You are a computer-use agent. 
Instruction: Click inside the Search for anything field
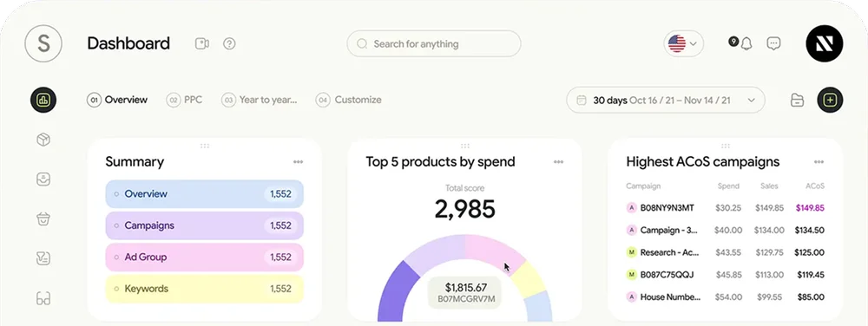click(433, 43)
